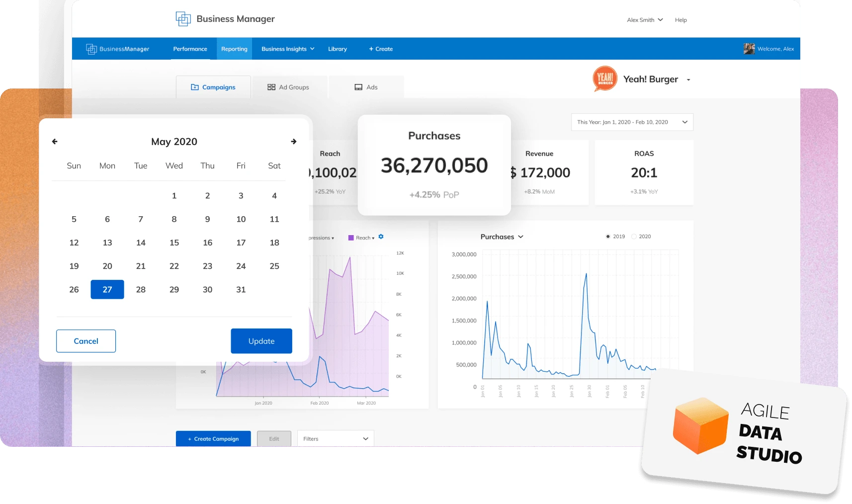Pick May 15 in the calendar
The image size is (852, 504).
click(x=174, y=243)
